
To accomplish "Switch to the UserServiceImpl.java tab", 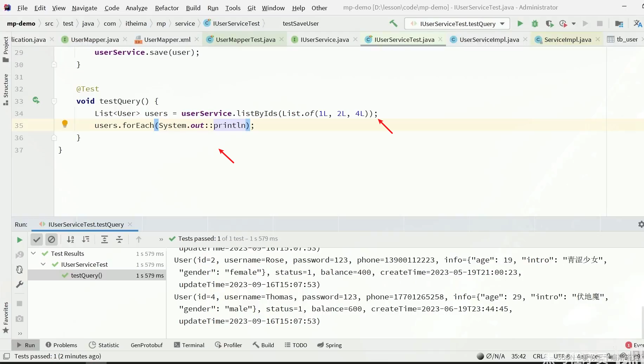I will [x=489, y=40].
